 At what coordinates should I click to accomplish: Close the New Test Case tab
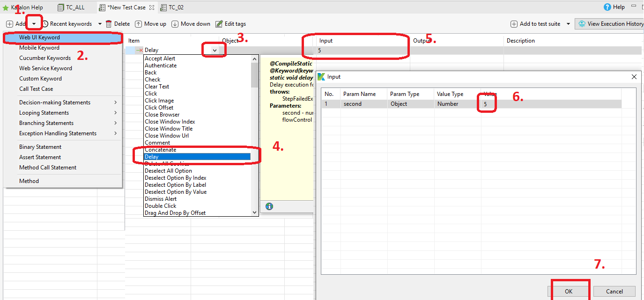click(151, 7)
